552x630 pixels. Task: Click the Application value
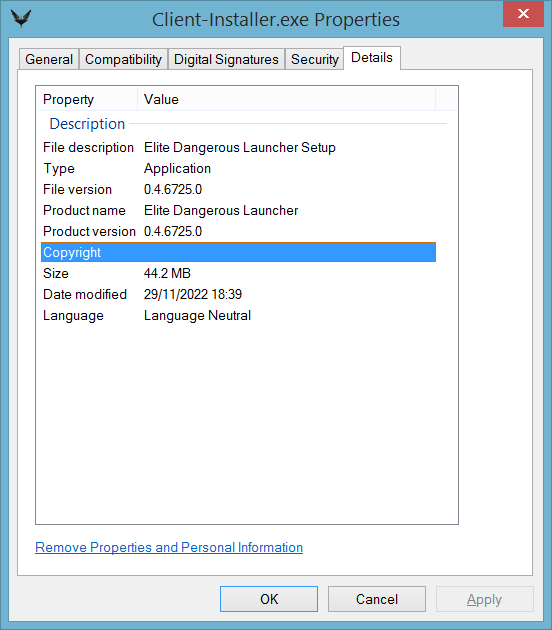[x=177, y=168]
